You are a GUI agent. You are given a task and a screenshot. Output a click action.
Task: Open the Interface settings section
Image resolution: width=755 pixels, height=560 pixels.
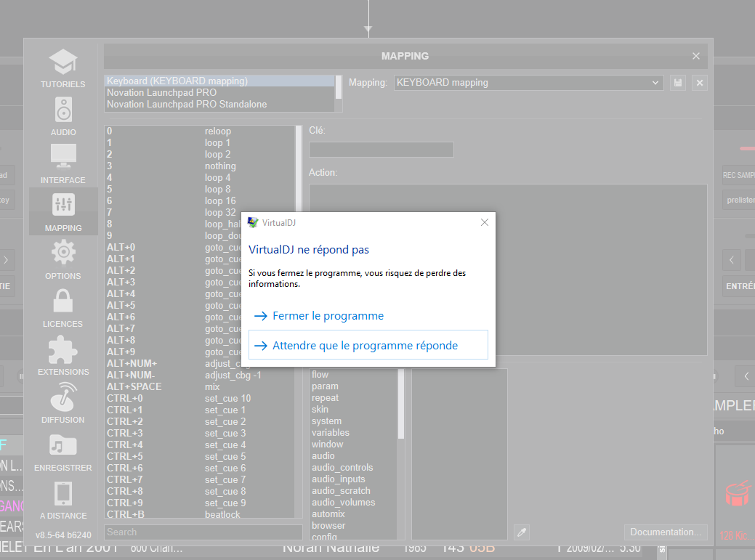63,164
